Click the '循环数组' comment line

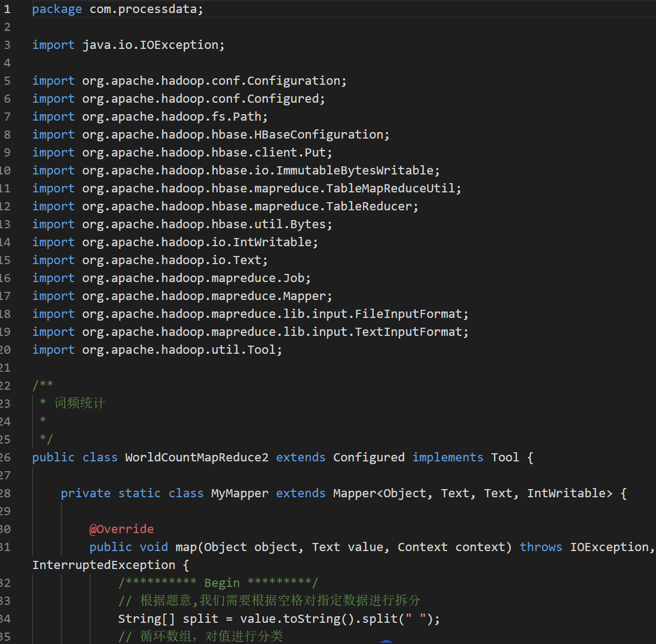click(x=201, y=636)
